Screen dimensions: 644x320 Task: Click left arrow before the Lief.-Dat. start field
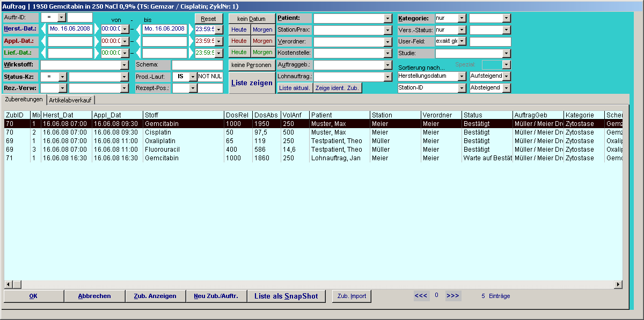44,53
